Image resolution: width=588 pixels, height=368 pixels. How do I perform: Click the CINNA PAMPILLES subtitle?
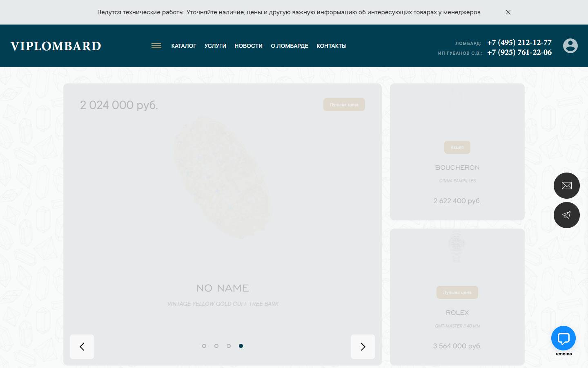pyautogui.click(x=457, y=181)
